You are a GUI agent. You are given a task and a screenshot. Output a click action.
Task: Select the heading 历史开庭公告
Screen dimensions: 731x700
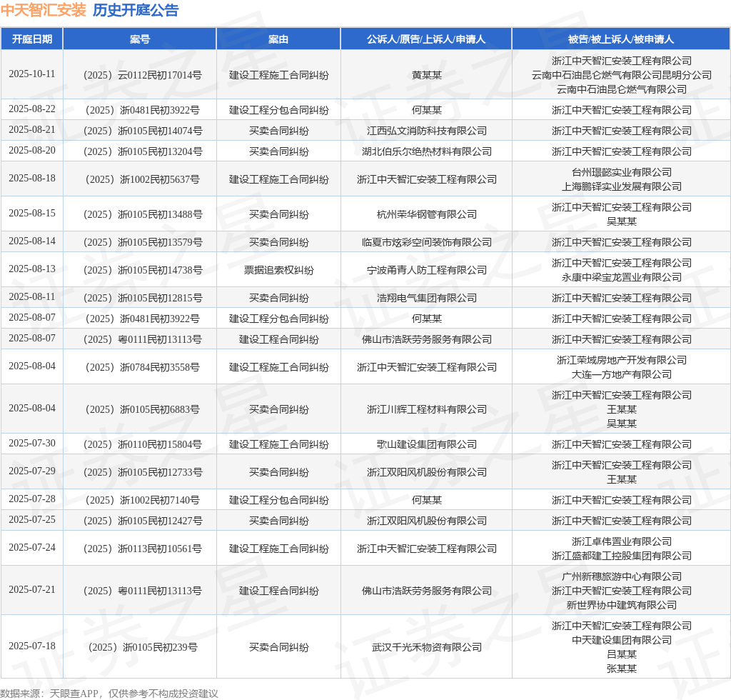[135, 10]
